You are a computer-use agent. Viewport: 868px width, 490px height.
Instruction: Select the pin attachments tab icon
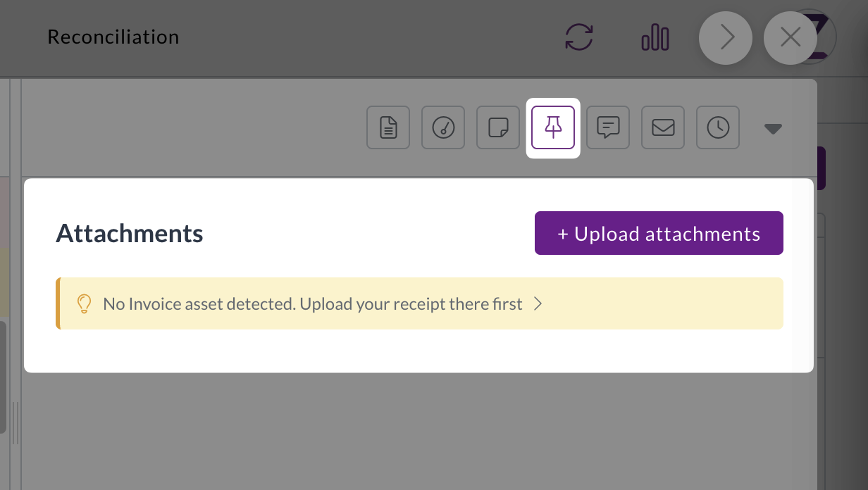pos(553,127)
